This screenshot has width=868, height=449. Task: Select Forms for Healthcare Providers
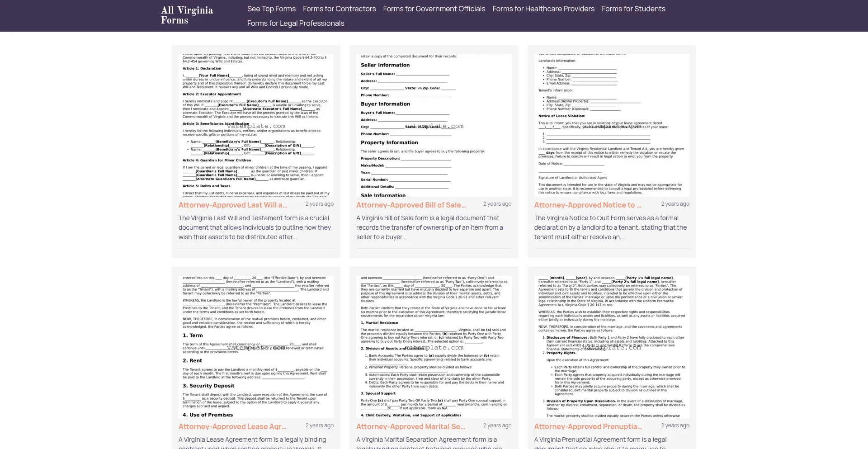(543, 9)
